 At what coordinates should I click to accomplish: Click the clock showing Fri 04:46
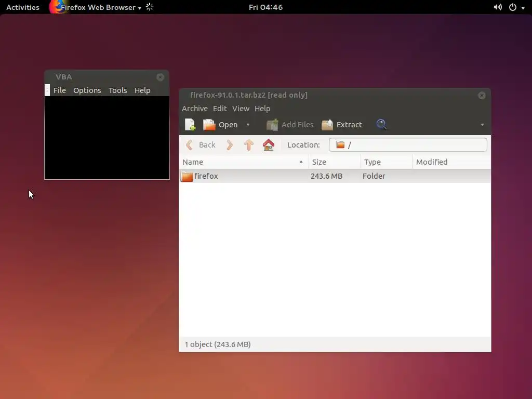point(265,7)
